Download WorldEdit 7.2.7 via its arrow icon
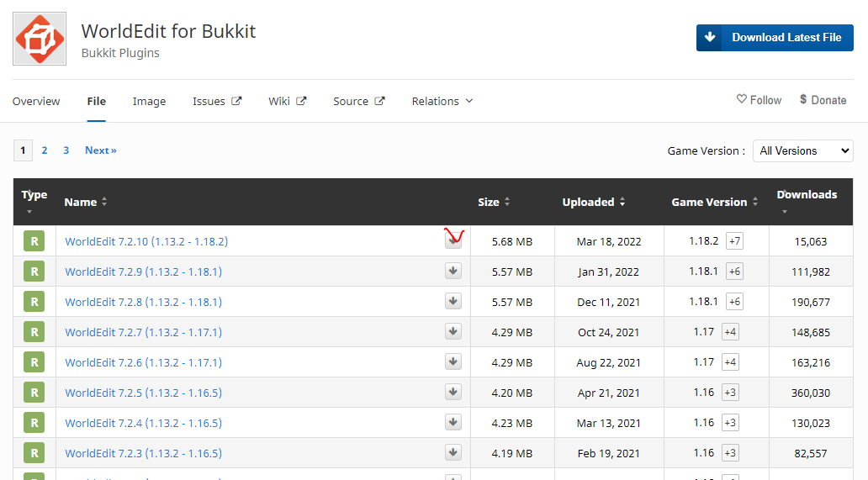The height and width of the screenshot is (480, 868). pos(453,332)
